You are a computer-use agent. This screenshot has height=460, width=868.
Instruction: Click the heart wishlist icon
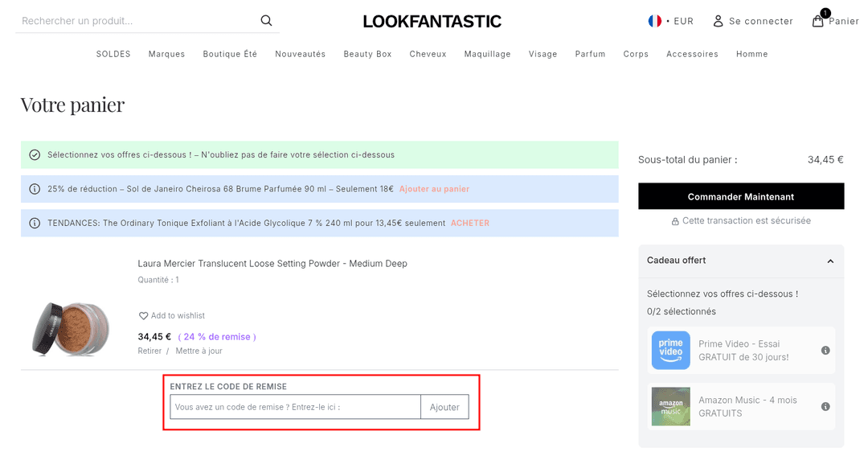143,316
